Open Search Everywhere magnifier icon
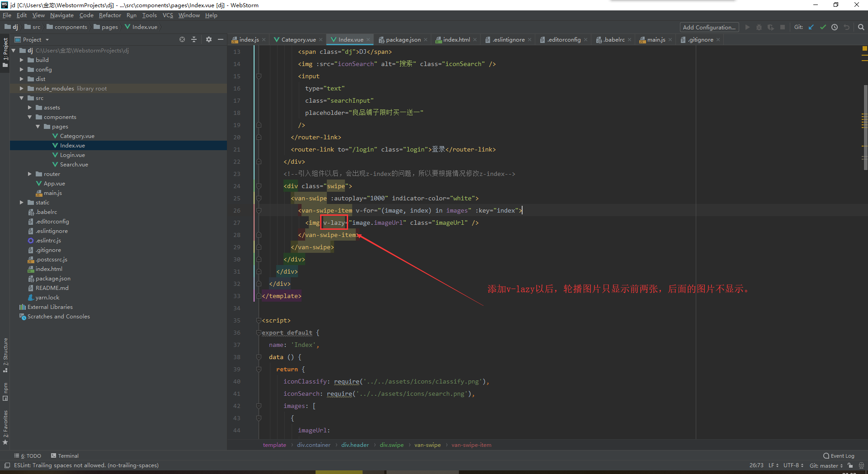This screenshot has width=868, height=474. click(861, 27)
